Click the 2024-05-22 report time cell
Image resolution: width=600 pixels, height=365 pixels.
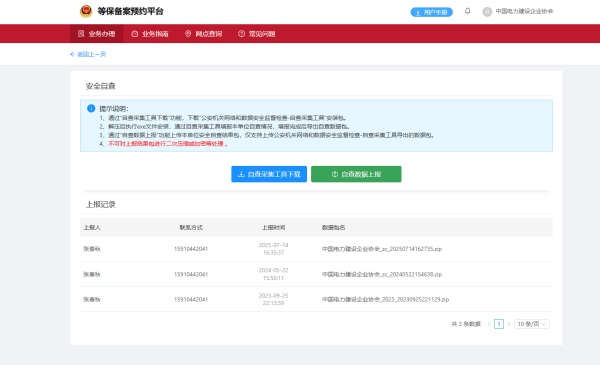coord(273,274)
